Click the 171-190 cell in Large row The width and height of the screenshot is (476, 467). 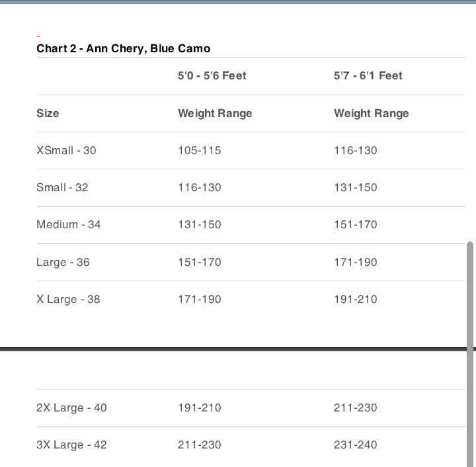point(355,262)
